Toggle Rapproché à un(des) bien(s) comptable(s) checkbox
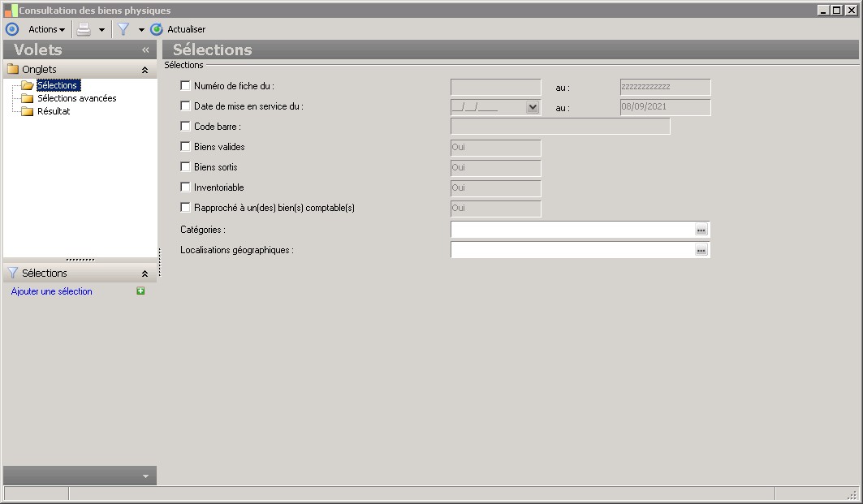Screen dimensions: 863x504 185,208
